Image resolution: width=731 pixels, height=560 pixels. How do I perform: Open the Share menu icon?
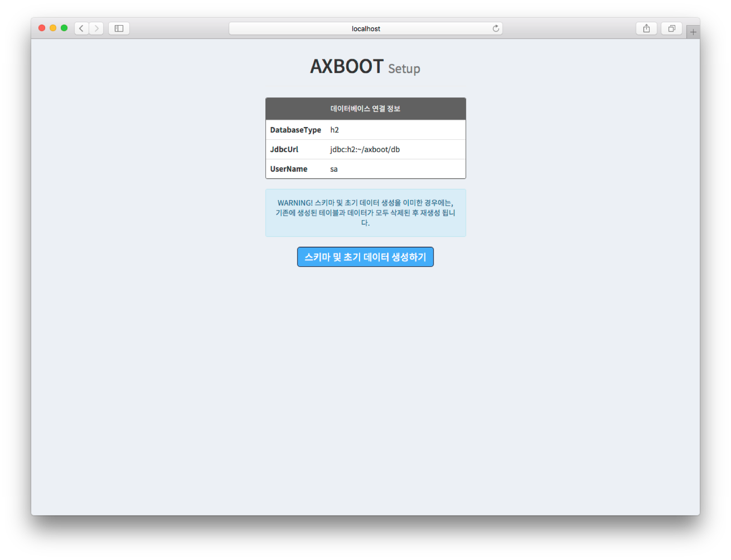click(646, 28)
